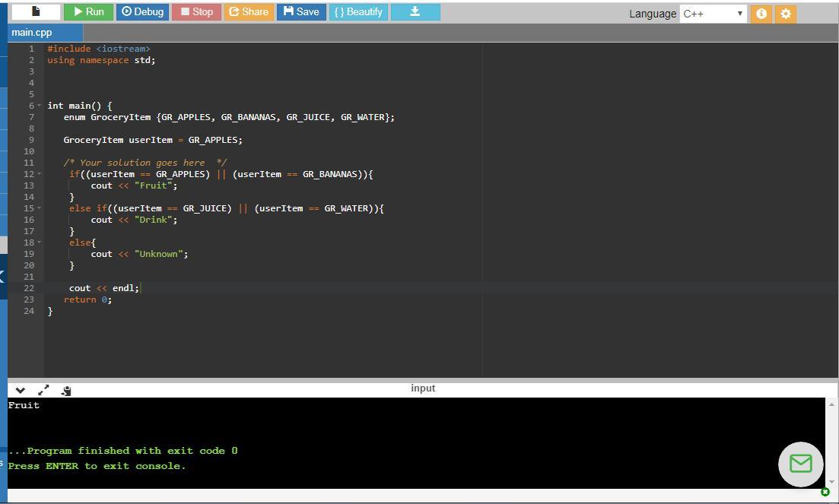
Task: Beautify the source code
Action: [358, 12]
